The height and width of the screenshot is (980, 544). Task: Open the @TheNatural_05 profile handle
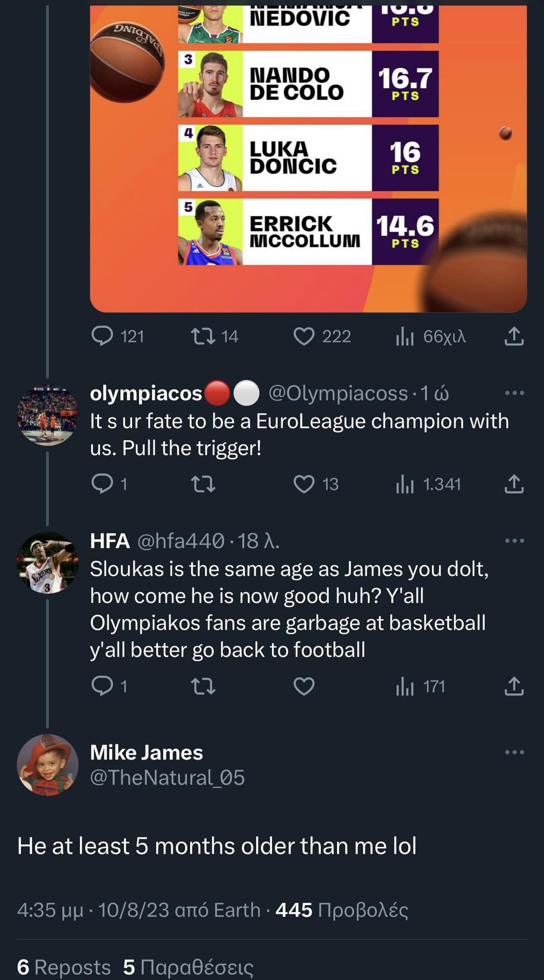point(167,778)
